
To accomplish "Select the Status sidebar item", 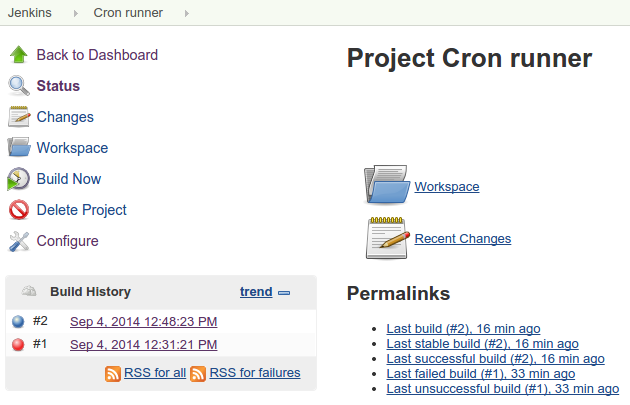I will (x=58, y=86).
